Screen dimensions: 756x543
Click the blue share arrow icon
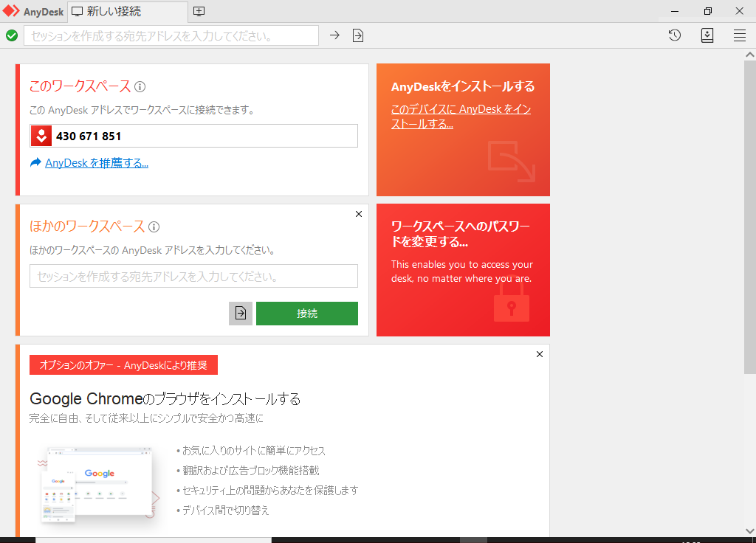[35, 163]
